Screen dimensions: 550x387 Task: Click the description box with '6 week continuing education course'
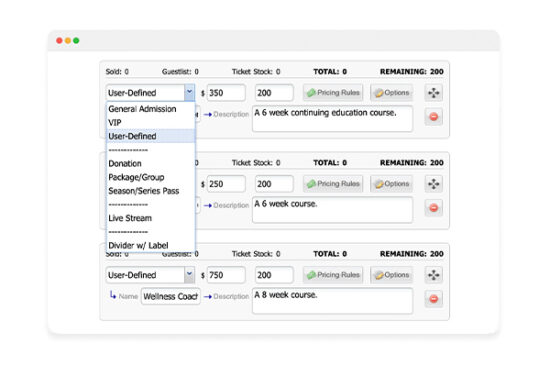point(332,119)
